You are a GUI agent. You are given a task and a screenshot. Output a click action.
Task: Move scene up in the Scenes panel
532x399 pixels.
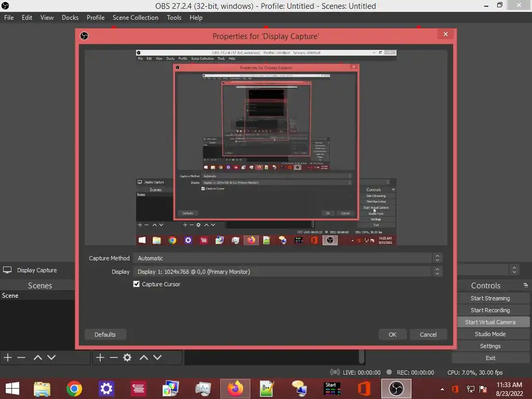click(37, 357)
